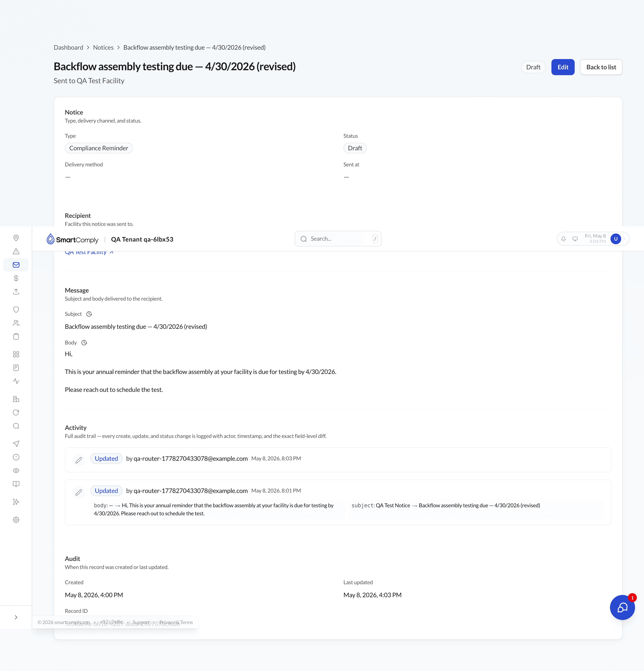
Task: Click the Message section heading
Action: click(77, 290)
